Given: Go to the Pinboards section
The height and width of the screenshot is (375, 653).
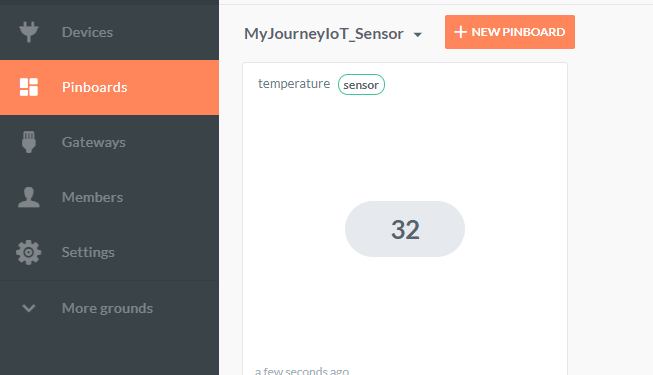Looking at the screenshot, I should tap(110, 87).
